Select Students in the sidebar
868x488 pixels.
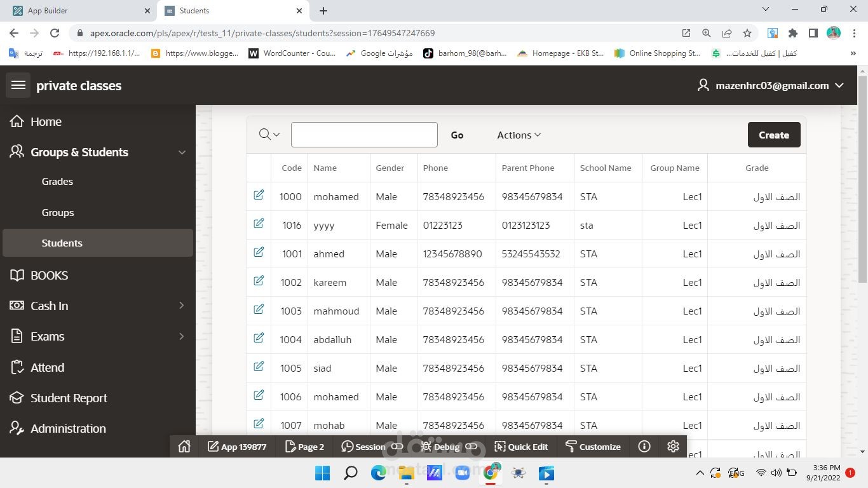98,243
